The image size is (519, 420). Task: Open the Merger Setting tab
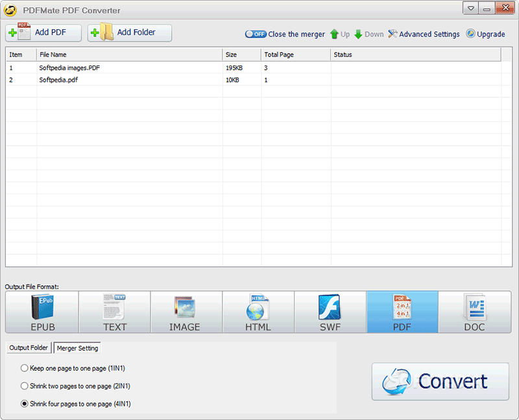click(77, 347)
